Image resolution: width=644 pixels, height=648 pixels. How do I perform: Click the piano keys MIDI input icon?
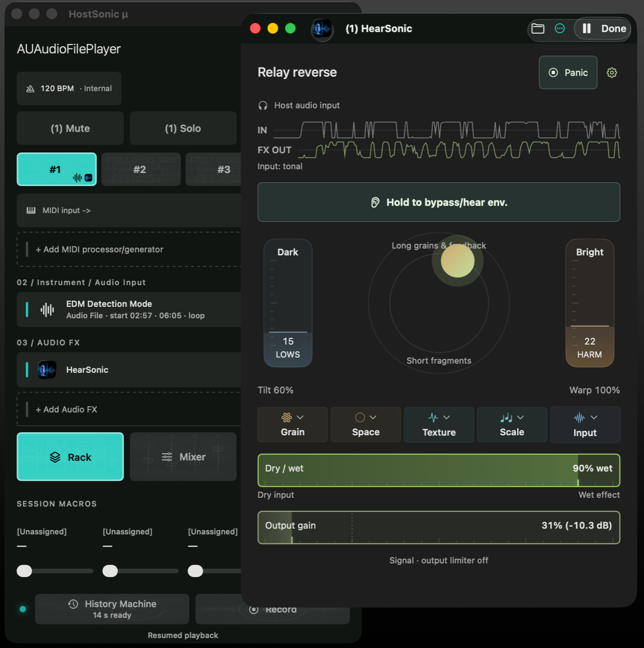pos(31,211)
